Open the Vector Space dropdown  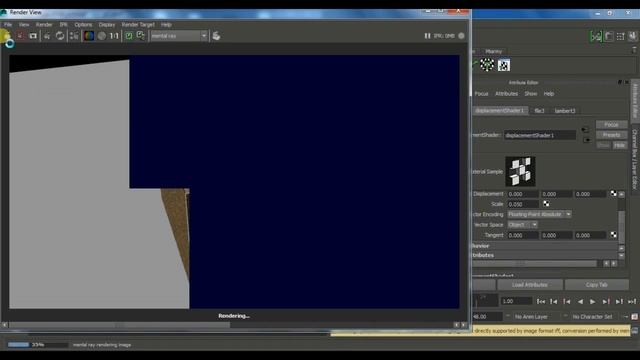(522, 224)
